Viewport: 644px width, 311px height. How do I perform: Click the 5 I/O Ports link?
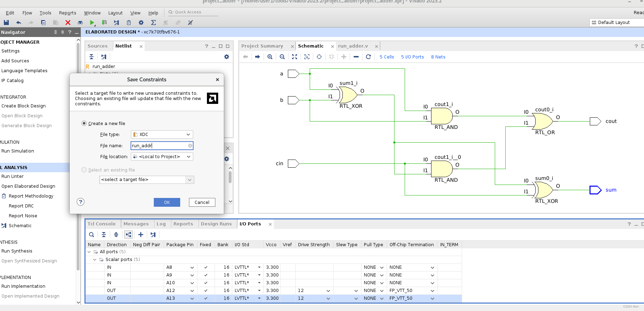[412, 57]
